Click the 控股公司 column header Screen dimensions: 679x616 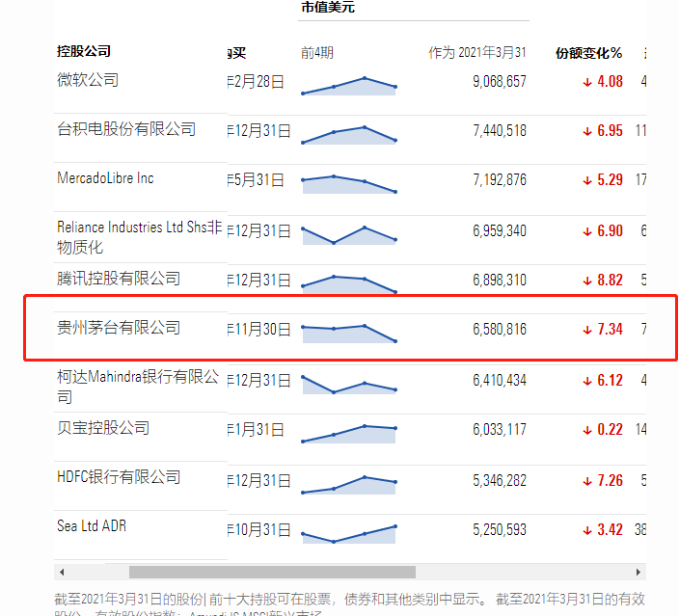tap(84, 51)
